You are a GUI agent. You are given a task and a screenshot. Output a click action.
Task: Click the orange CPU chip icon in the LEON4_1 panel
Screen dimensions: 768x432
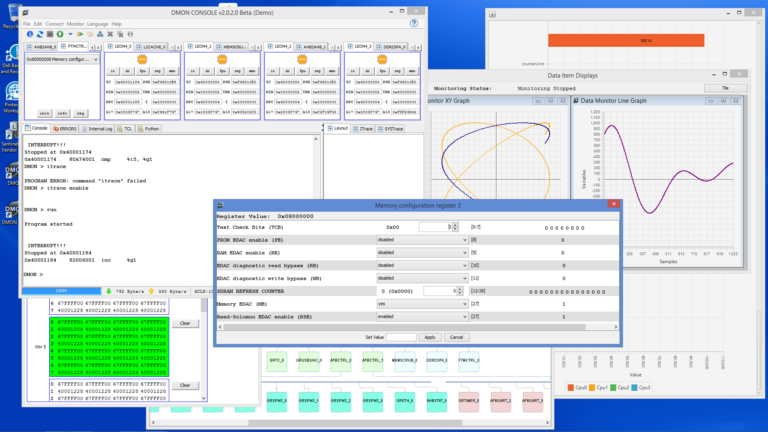tap(222, 59)
